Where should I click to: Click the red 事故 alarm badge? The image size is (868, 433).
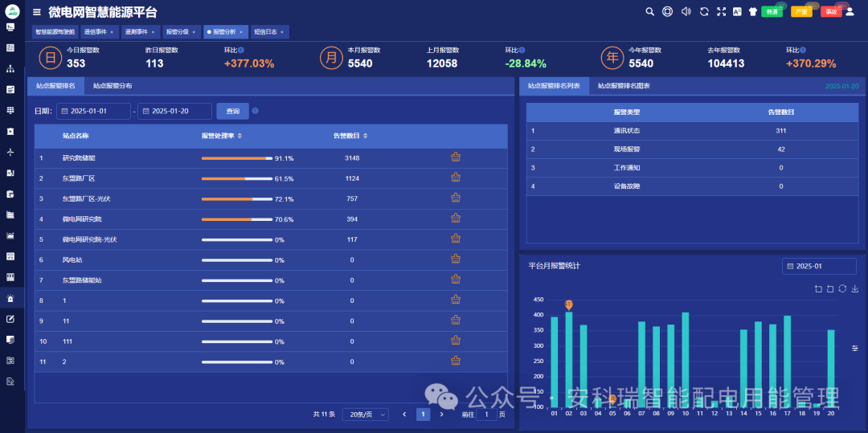[x=831, y=11]
